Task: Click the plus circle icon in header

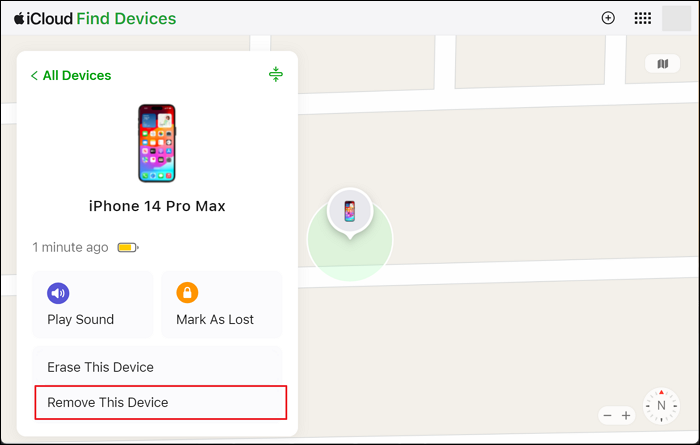Action: [x=608, y=18]
